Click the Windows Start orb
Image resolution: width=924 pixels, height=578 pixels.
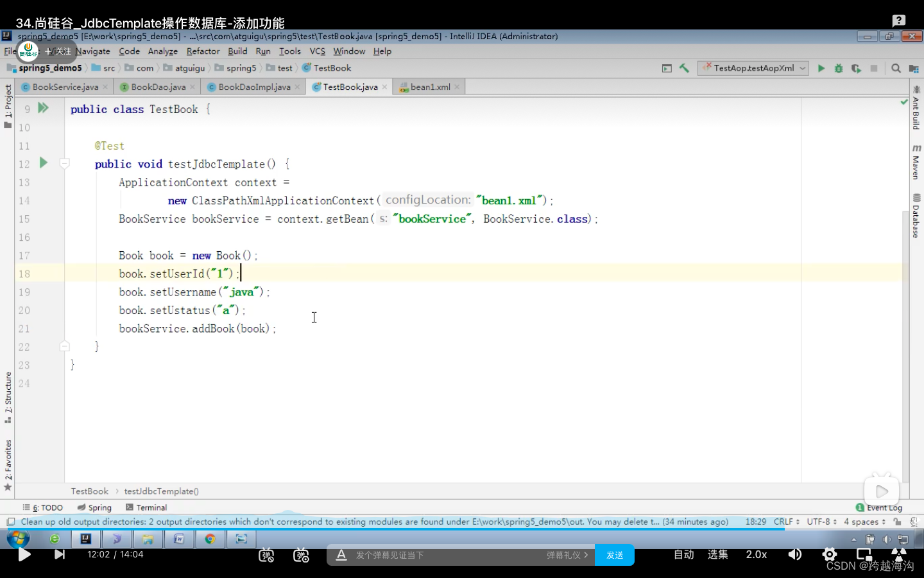click(x=18, y=539)
